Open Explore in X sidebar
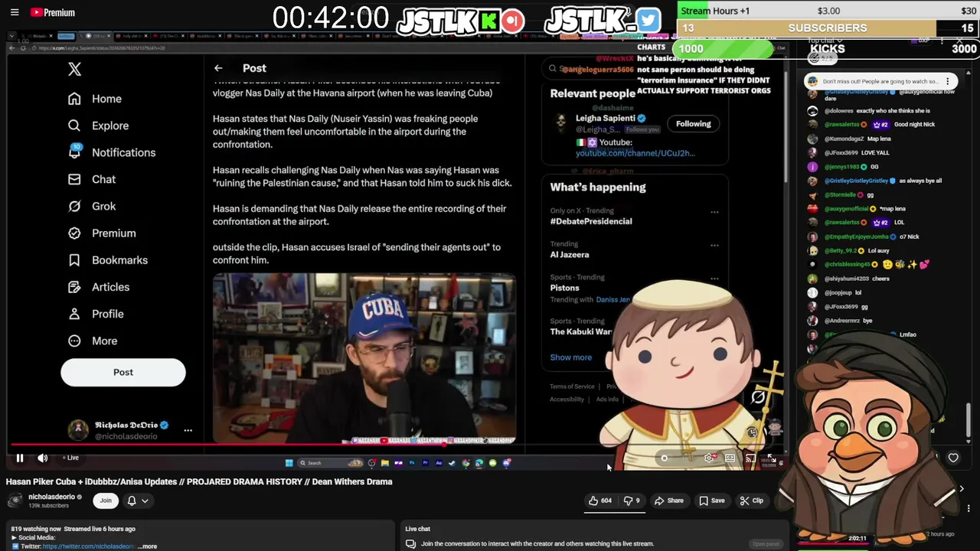 coord(110,126)
